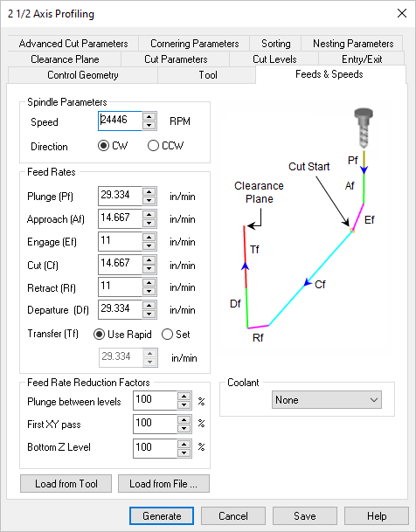Increase Engage (Ef) feed rate
The width and height of the screenshot is (416, 532).
click(149, 238)
